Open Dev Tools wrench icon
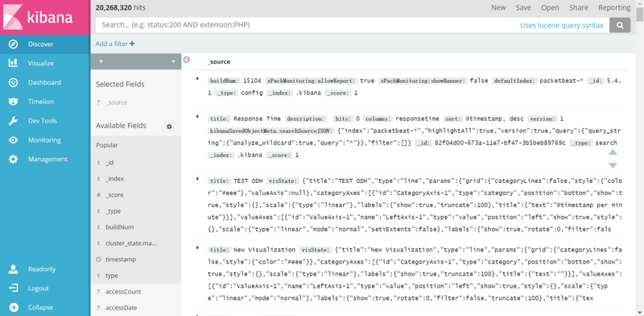644x316 pixels. coord(13,121)
